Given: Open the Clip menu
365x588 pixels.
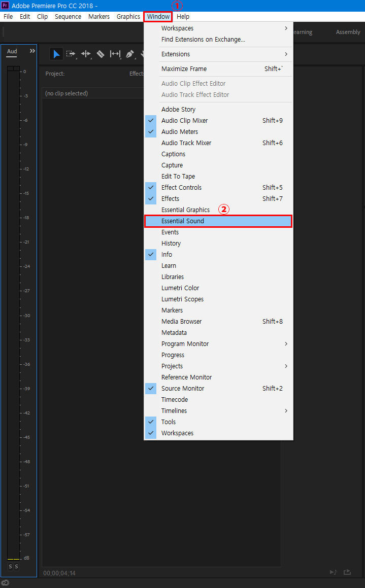Looking at the screenshot, I should (43, 17).
